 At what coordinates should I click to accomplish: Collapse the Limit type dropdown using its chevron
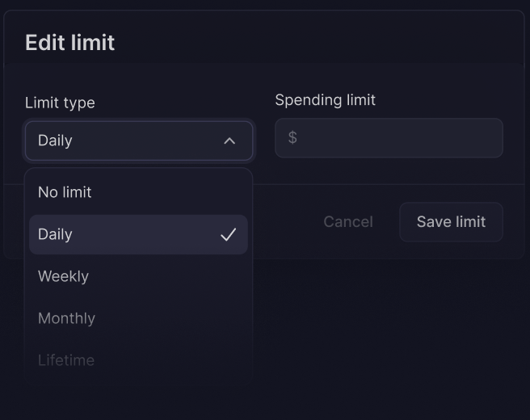click(x=229, y=141)
